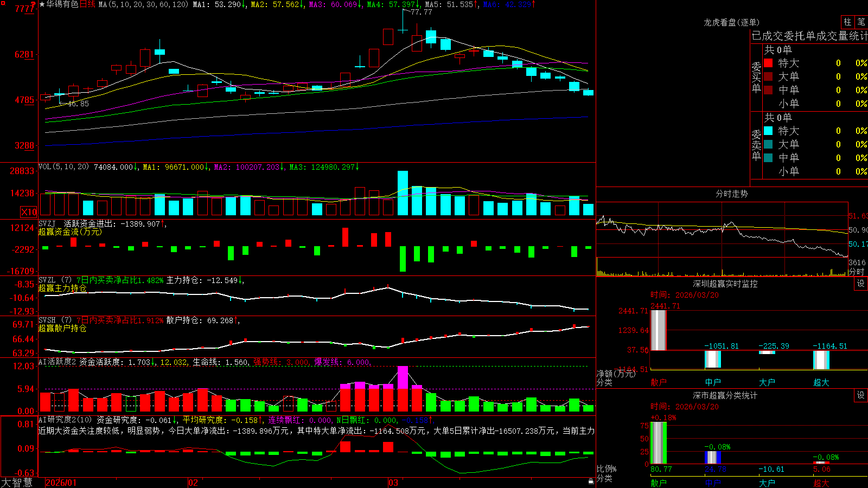
Task: Click the 深圳超赢实时监控 panel title
Action: (725, 284)
